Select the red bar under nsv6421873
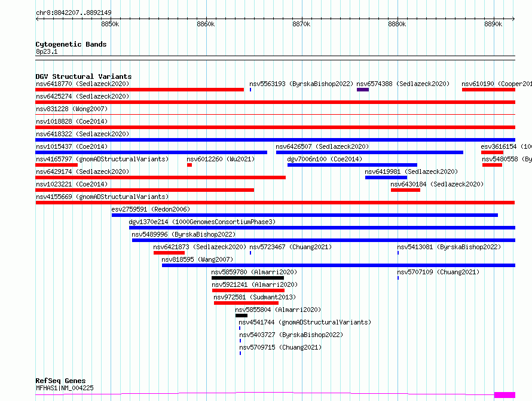532x401 pixels. tap(169, 253)
